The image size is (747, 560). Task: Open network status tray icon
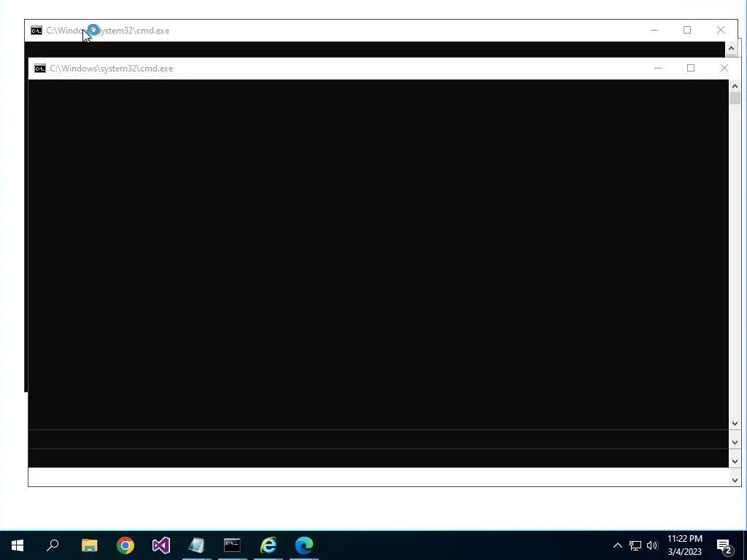click(635, 545)
